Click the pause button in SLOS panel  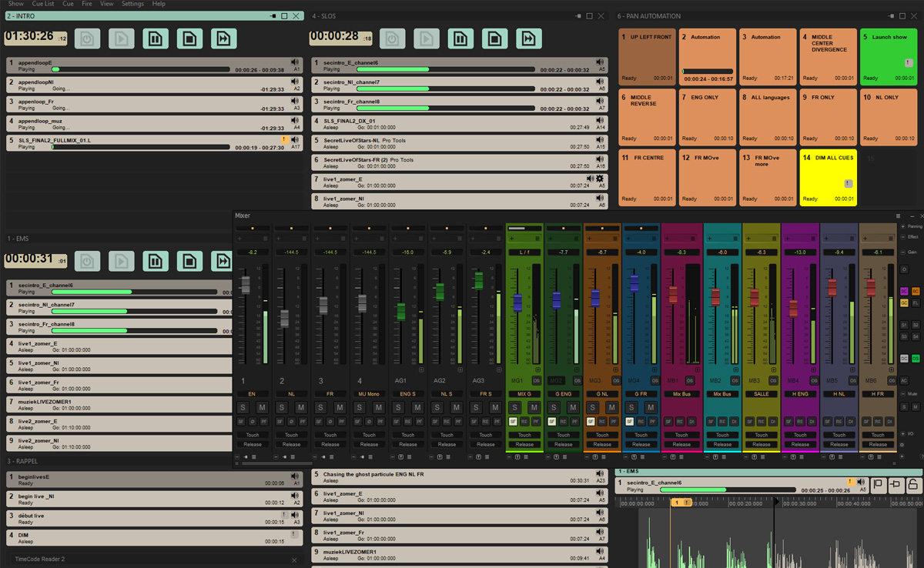point(460,38)
